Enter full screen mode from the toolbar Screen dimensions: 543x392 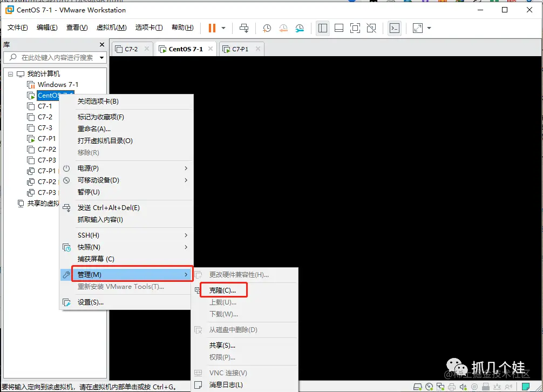(x=355, y=28)
